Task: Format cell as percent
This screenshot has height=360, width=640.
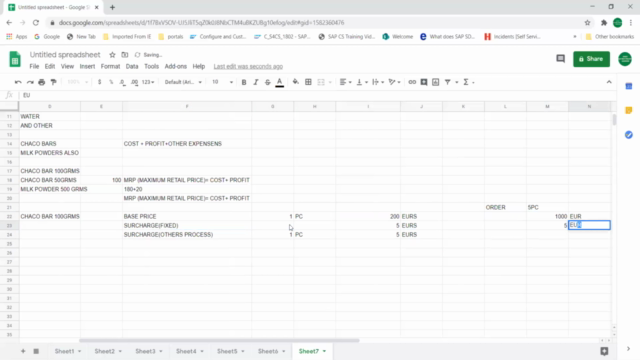Action: tap(111, 82)
